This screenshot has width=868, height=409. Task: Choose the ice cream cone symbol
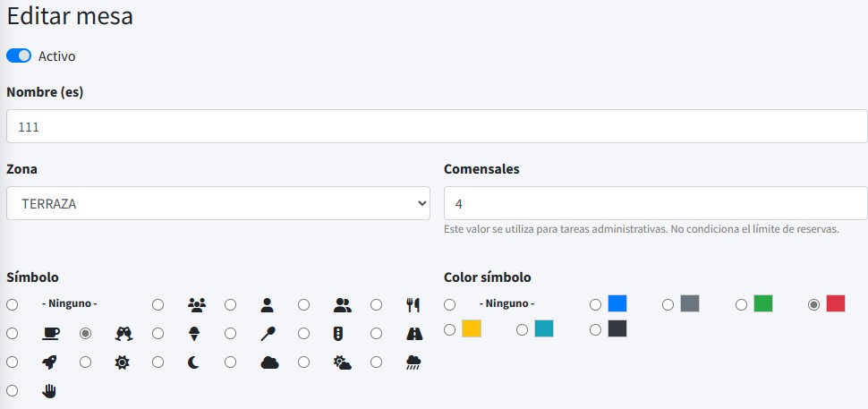click(x=158, y=334)
